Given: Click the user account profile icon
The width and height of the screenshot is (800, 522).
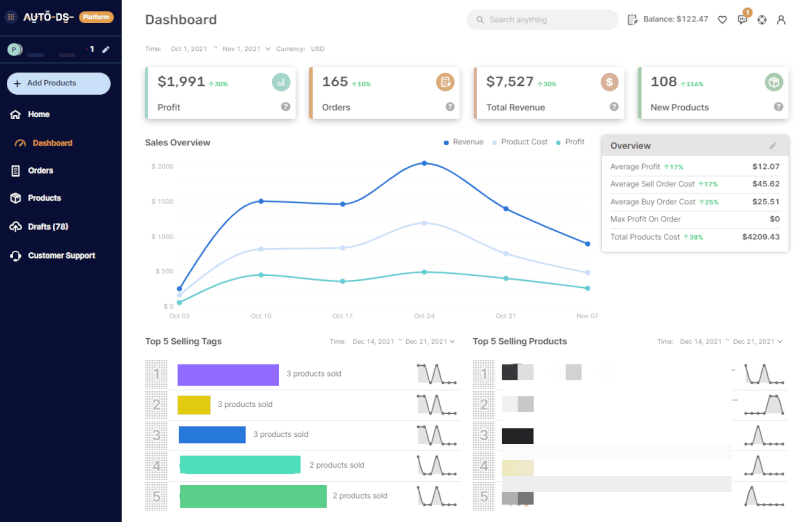Looking at the screenshot, I should click(x=781, y=20).
